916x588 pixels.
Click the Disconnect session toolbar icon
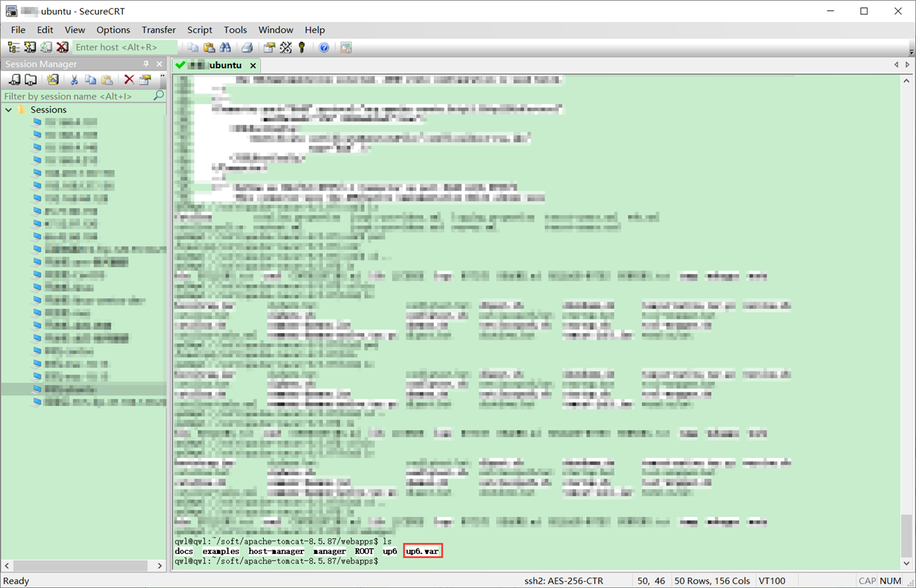(x=62, y=47)
